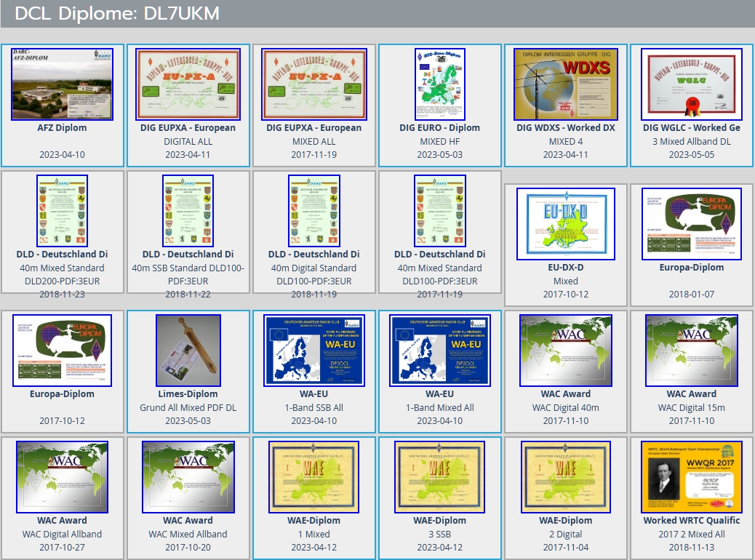755x560 pixels.
Task: Open the DIG WGLC - Worked Ge title
Action: [x=692, y=127]
